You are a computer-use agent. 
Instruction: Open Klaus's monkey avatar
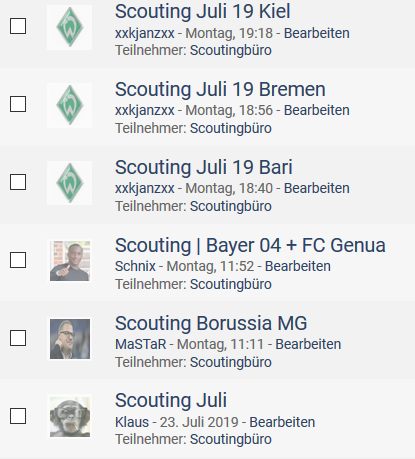pos(70,417)
